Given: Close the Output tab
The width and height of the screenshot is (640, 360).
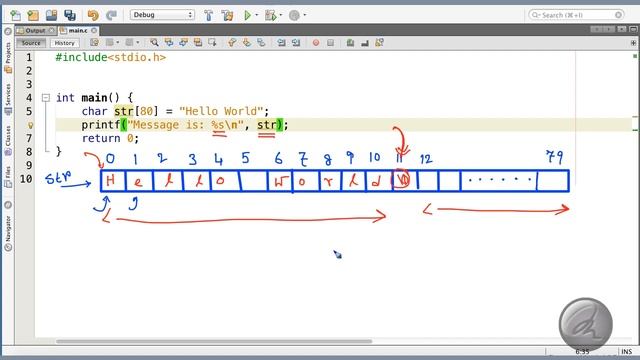Looking at the screenshot, I should [52, 31].
